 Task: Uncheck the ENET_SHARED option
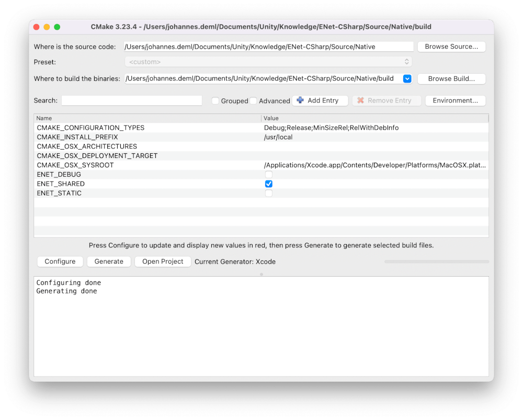point(268,184)
